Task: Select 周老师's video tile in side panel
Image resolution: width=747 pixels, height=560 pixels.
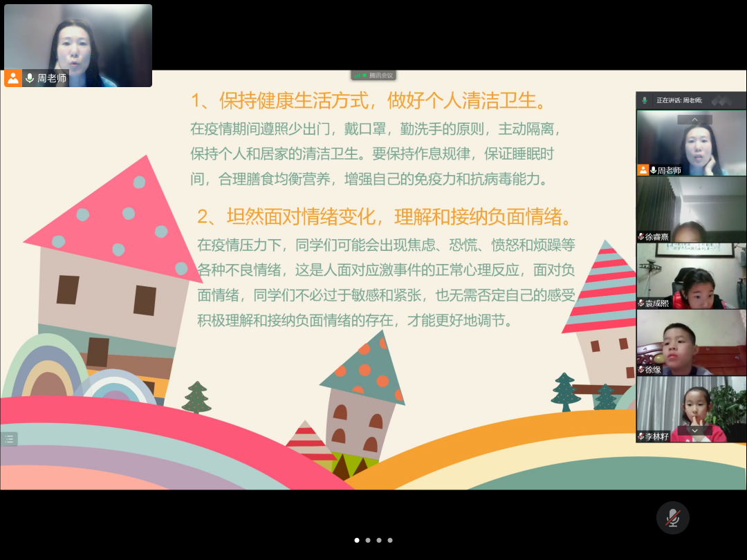Action: pyautogui.click(x=691, y=143)
